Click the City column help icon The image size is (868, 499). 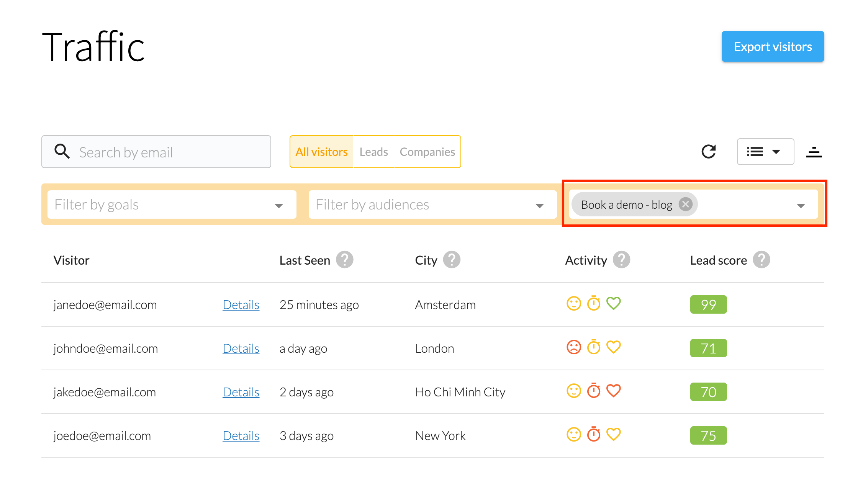coord(452,260)
